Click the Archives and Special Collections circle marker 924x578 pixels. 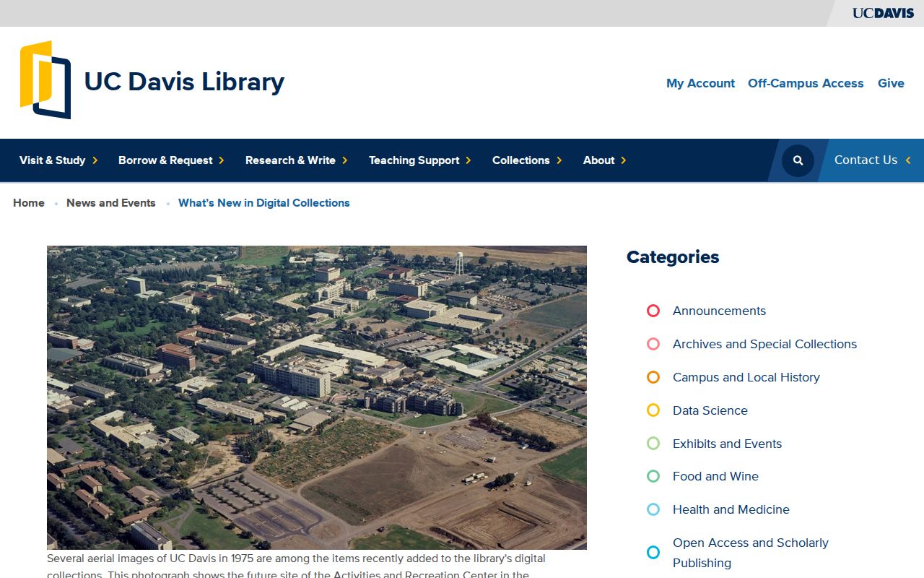[653, 344]
